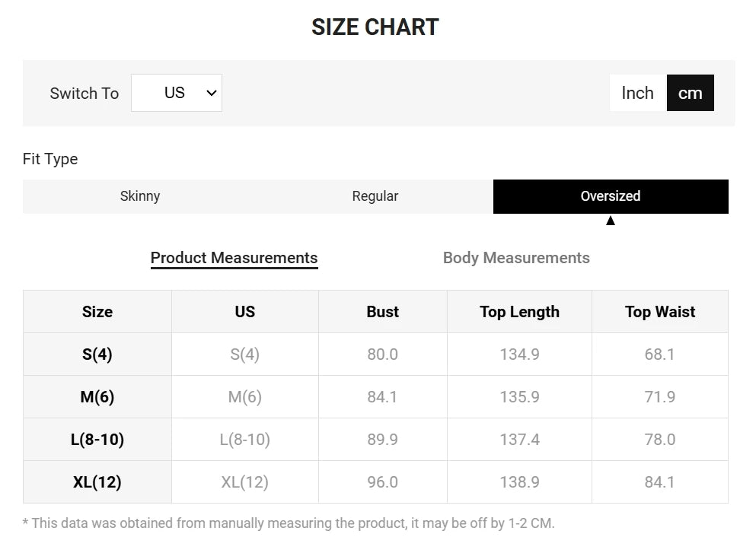This screenshot has height=553, width=756.
Task: Click the Size column header
Action: click(97, 312)
